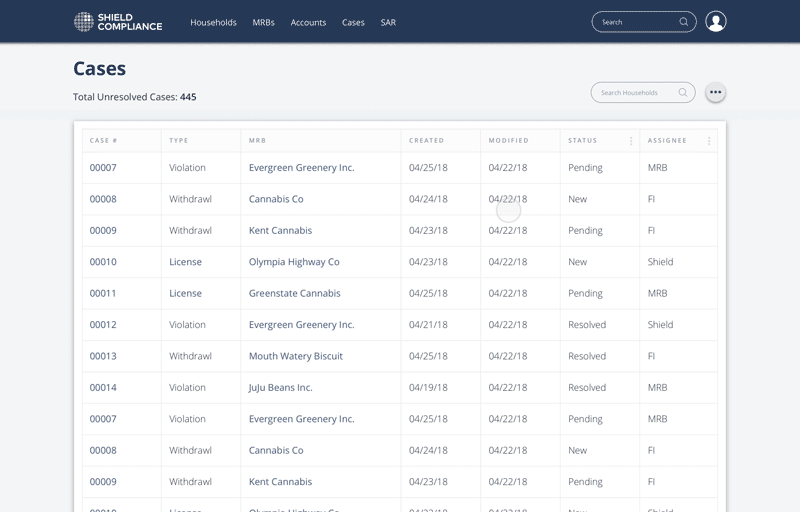Viewport: 800px width, 512px height.
Task: Focus the Search Households input field
Action: tap(634, 93)
